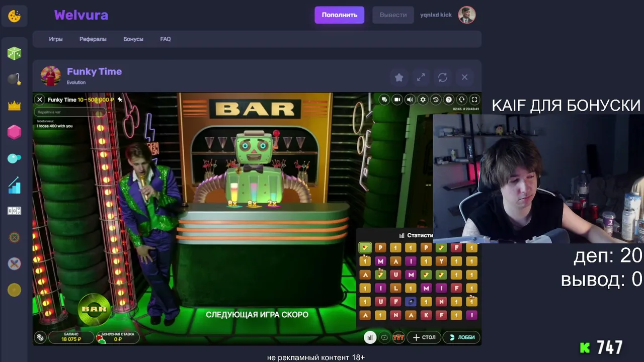Open the game history clock icon

[x=436, y=100]
